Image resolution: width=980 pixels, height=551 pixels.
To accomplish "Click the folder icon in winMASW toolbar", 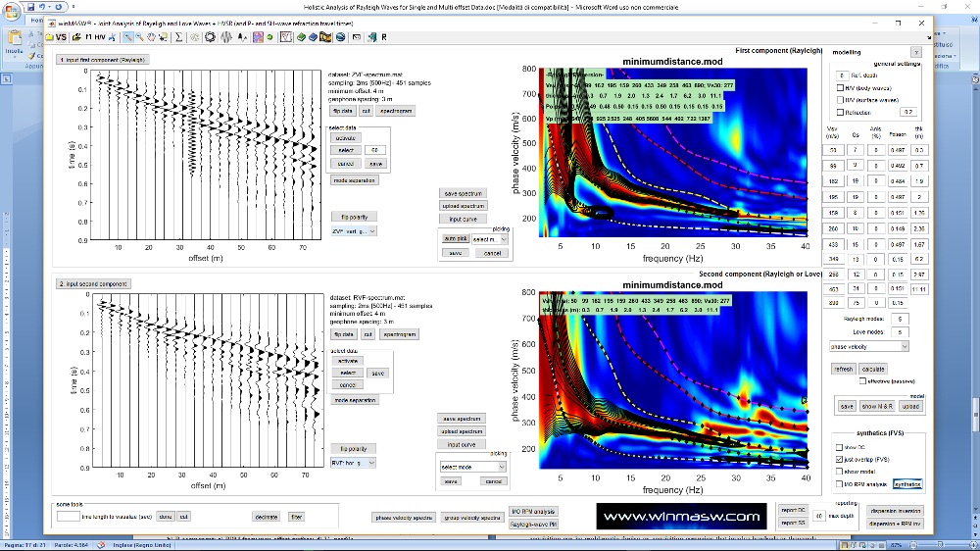I will (49, 37).
